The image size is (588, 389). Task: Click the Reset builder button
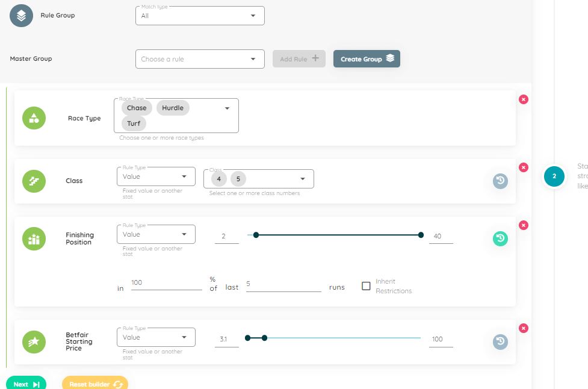pos(95,384)
